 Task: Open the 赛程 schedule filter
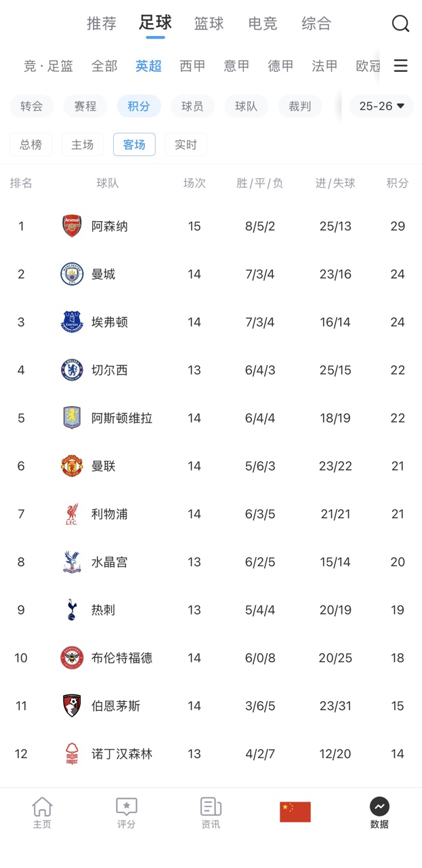pyautogui.click(x=85, y=106)
